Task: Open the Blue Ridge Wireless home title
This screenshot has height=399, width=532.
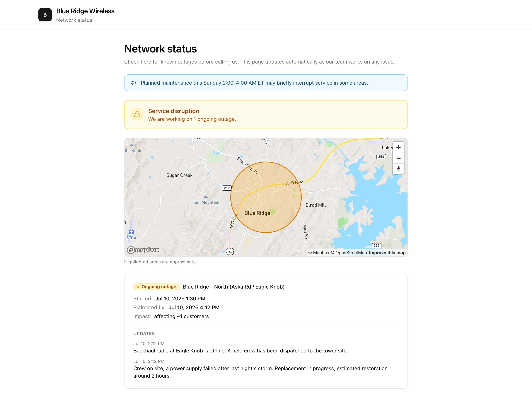Action: pos(85,11)
